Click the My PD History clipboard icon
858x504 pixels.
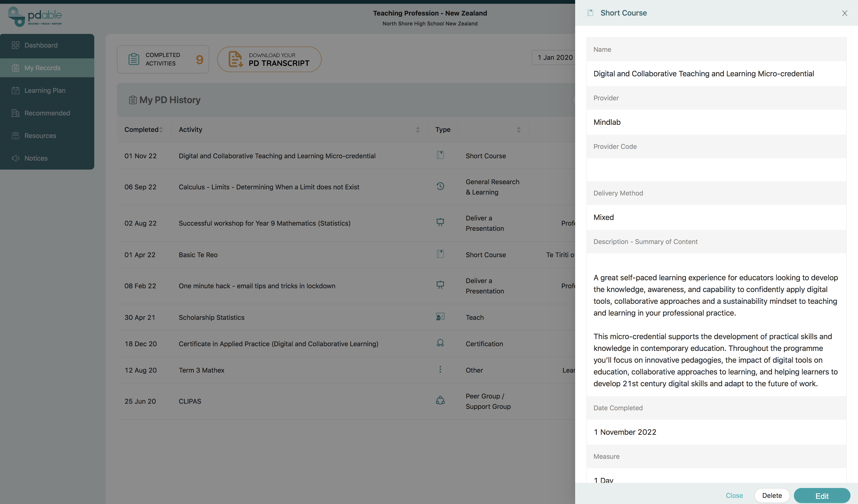pyautogui.click(x=133, y=100)
